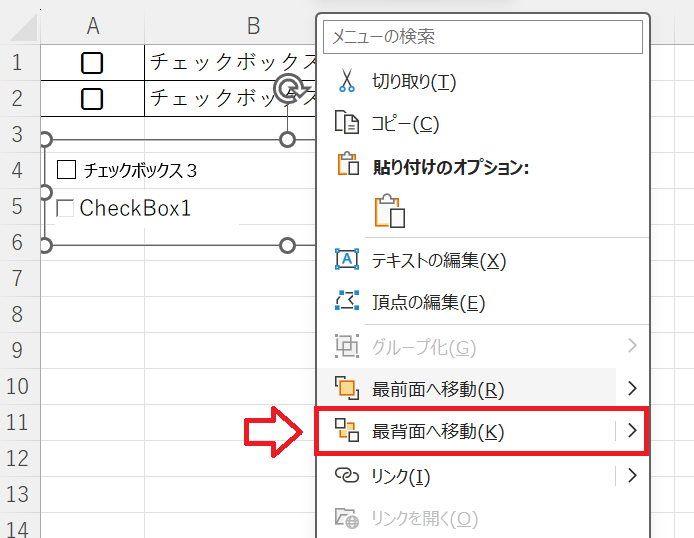Viewport: 694px width, 538px height.
Task: Expand the リンク submenu arrow
Action: [x=631, y=476]
